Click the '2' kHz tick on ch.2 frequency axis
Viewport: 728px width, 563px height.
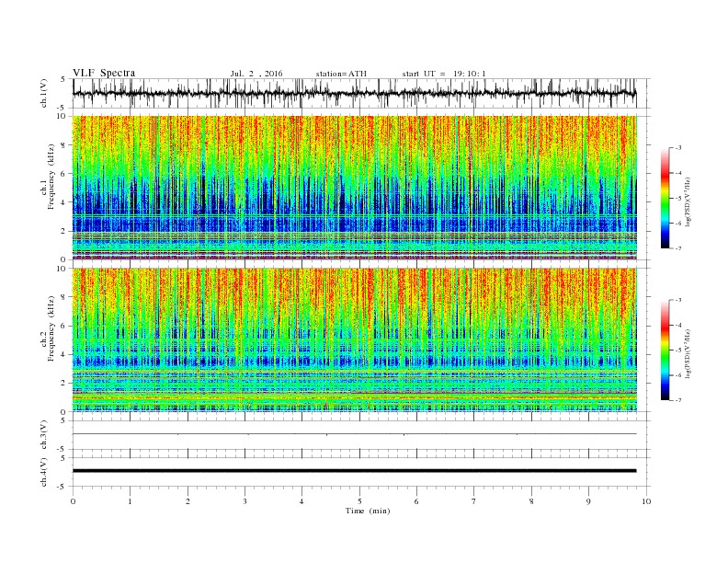pyautogui.click(x=64, y=384)
